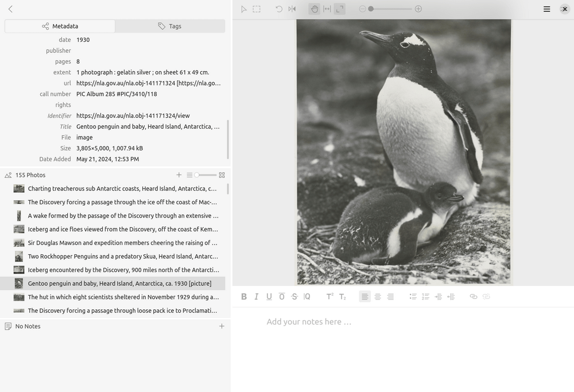The height and width of the screenshot is (392, 574).
Task: Select Discovery forcing passage to Proclamation photo
Action: (113, 311)
